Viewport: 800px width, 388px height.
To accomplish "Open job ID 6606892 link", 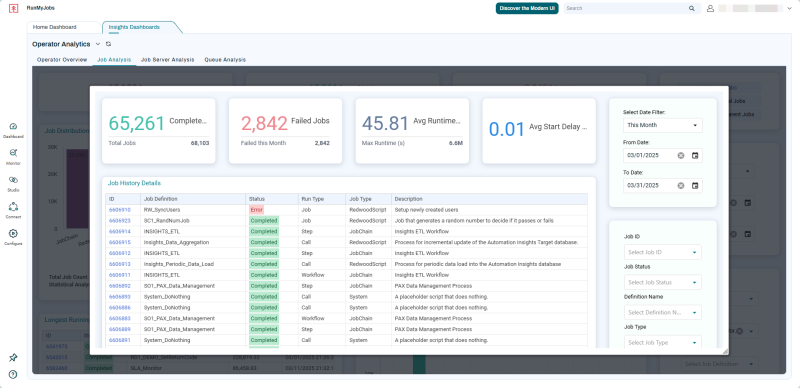I will coord(119,286).
